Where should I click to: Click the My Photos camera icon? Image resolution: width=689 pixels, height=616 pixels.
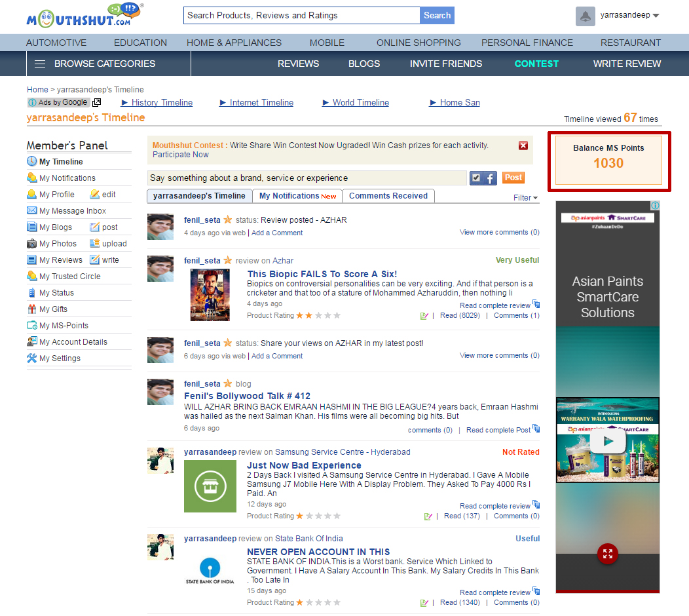31,244
